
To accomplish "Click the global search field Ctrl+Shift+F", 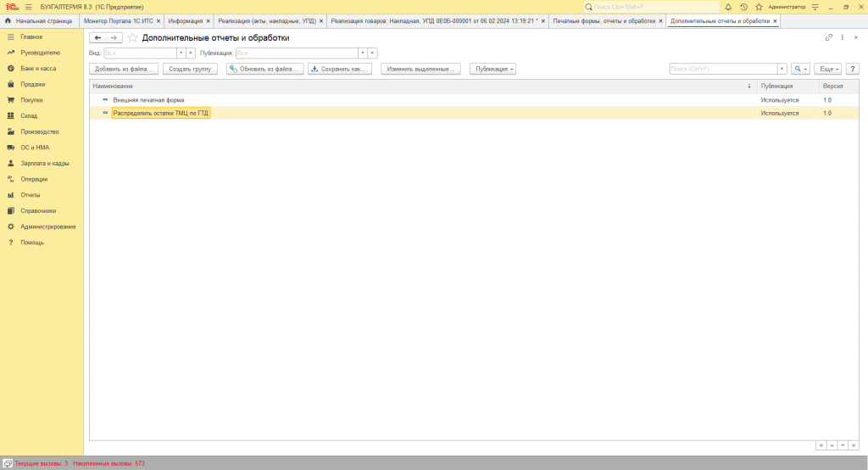I will [x=651, y=7].
